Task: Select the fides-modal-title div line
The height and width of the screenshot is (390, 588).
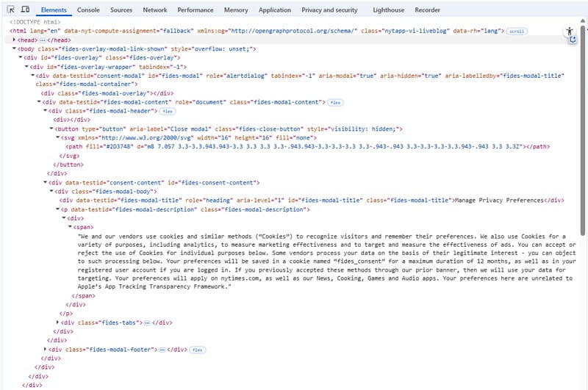Action: coord(312,201)
